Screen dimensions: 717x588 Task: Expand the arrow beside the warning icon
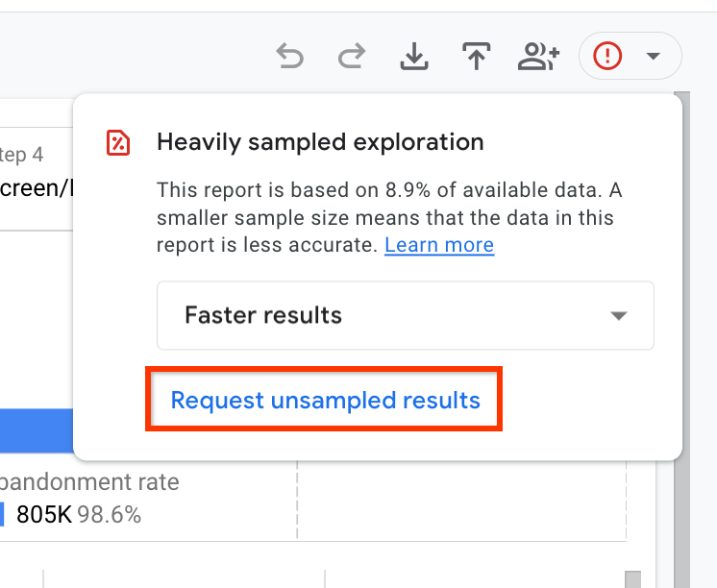(x=654, y=57)
